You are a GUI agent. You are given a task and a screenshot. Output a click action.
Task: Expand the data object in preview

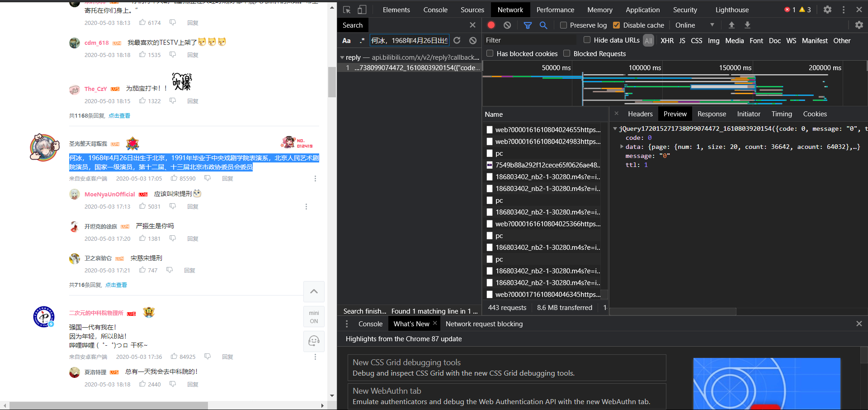(622, 147)
